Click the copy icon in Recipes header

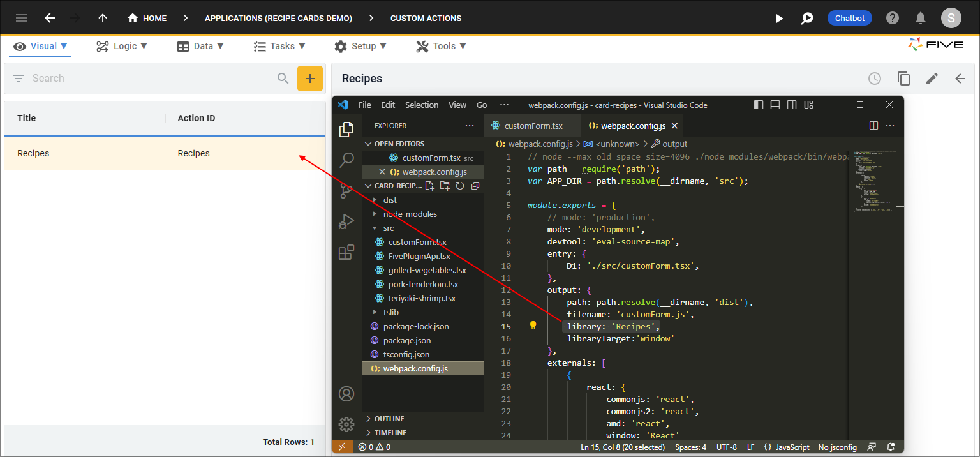(x=903, y=79)
